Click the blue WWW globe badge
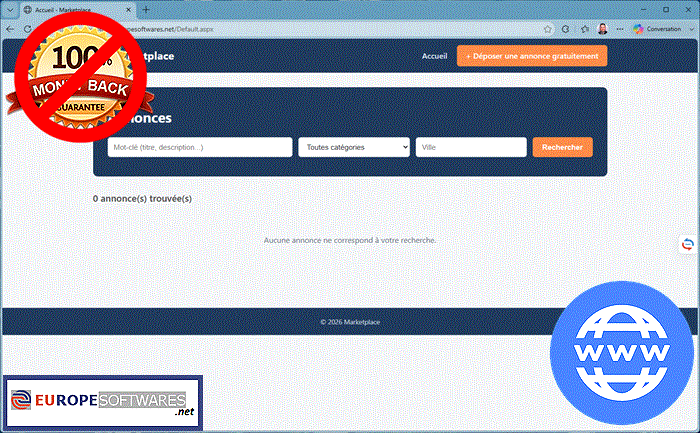Viewport: 700px width, 433px height. pyautogui.click(x=621, y=353)
